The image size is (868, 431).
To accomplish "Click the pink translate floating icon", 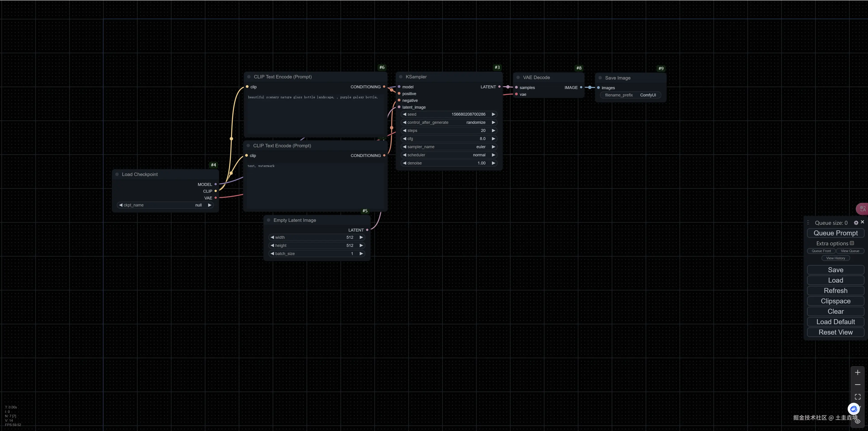I will [862, 209].
